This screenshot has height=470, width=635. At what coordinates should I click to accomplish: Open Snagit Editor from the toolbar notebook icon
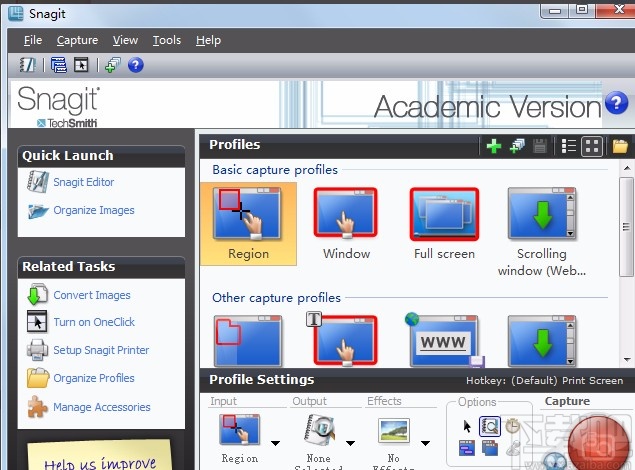28,65
